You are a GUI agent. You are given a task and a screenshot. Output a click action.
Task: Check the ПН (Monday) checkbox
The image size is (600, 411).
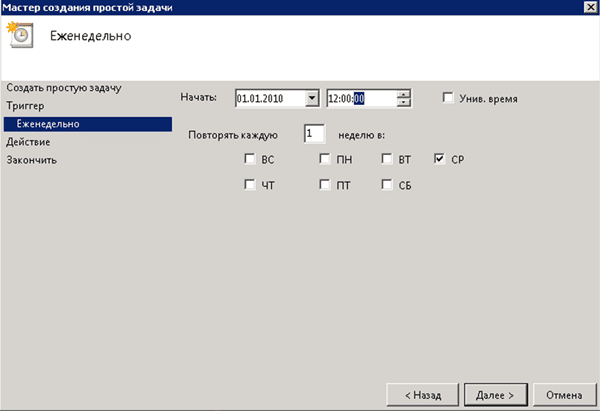[325, 159]
